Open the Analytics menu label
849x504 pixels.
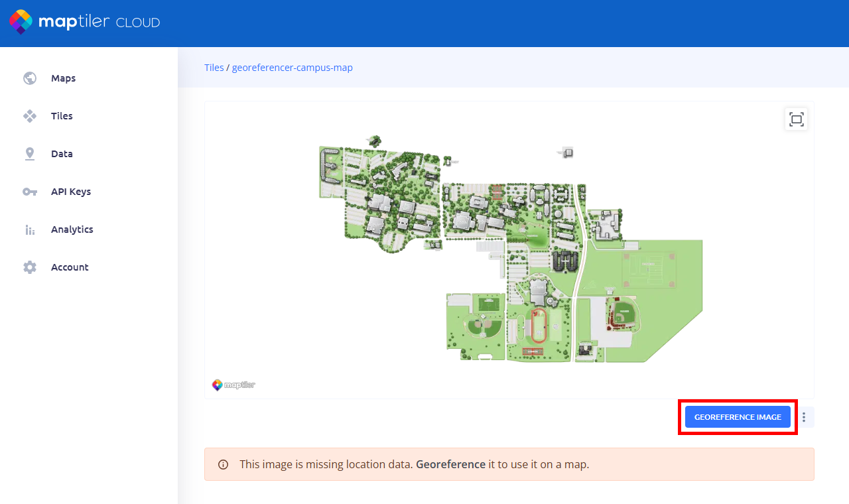pos(72,229)
